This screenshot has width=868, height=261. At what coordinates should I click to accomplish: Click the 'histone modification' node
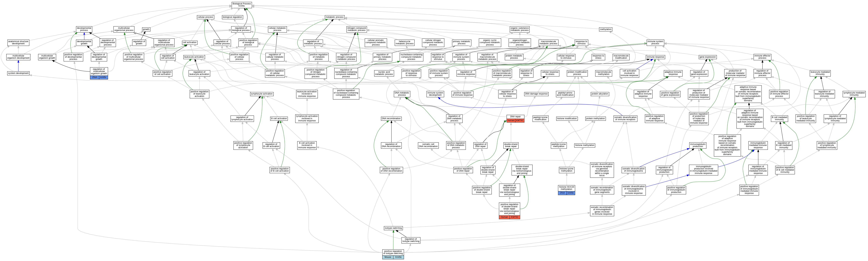click(567, 118)
